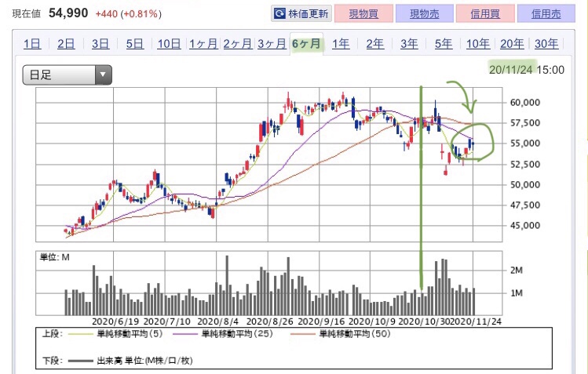This screenshot has height=374, width=588.
Task: Select the 10日 period tab
Action: [x=169, y=44]
